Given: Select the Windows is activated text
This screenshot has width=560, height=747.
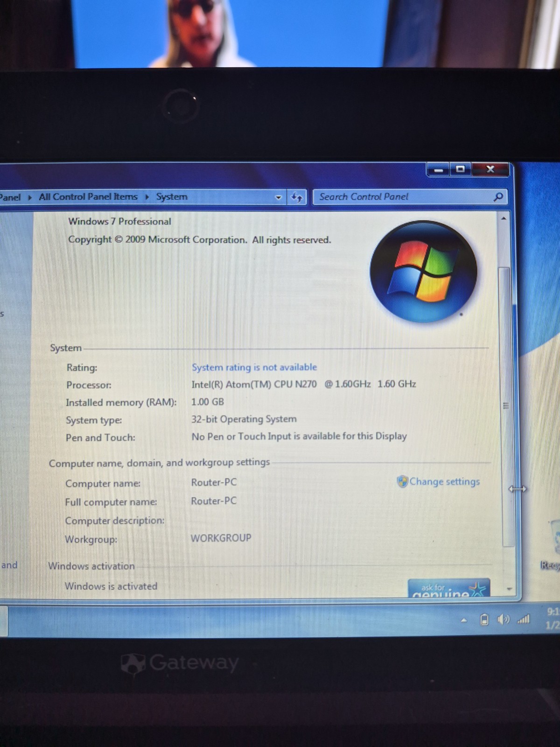Looking at the screenshot, I should tap(111, 586).
